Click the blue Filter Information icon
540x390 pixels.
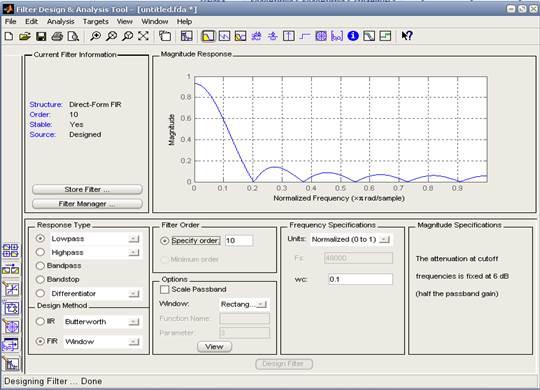tap(353, 36)
